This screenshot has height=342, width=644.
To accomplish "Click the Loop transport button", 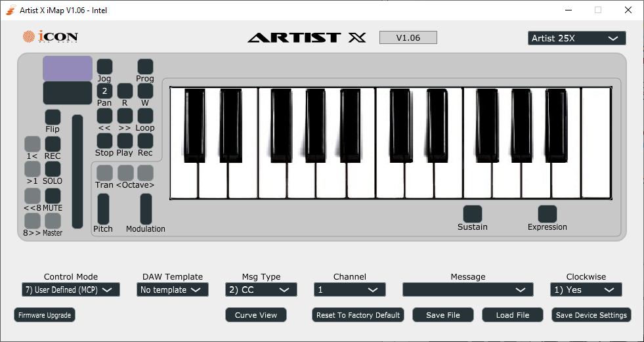I will tap(145, 116).
